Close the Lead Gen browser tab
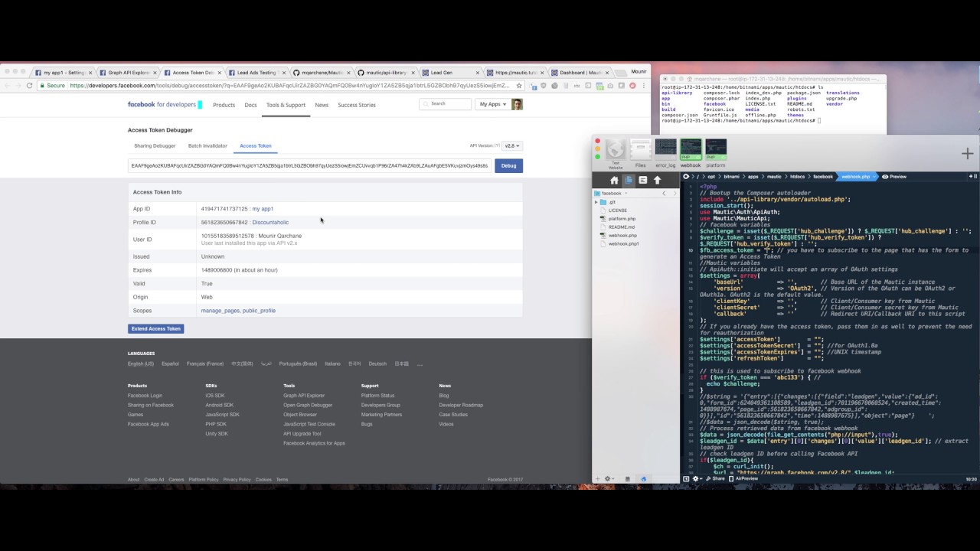The width and height of the screenshot is (980, 551). coord(476,73)
